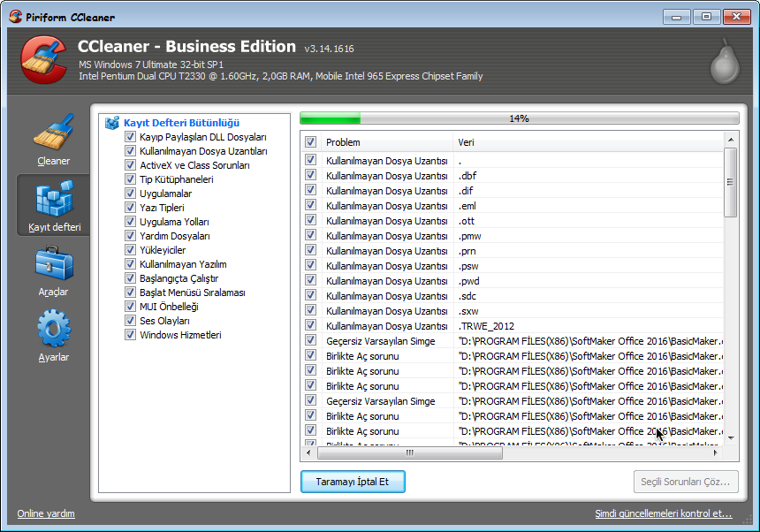This screenshot has height=532, width=760.
Task: Uncheck the .TRWE_2012 row checkbox
Action: pos(311,325)
